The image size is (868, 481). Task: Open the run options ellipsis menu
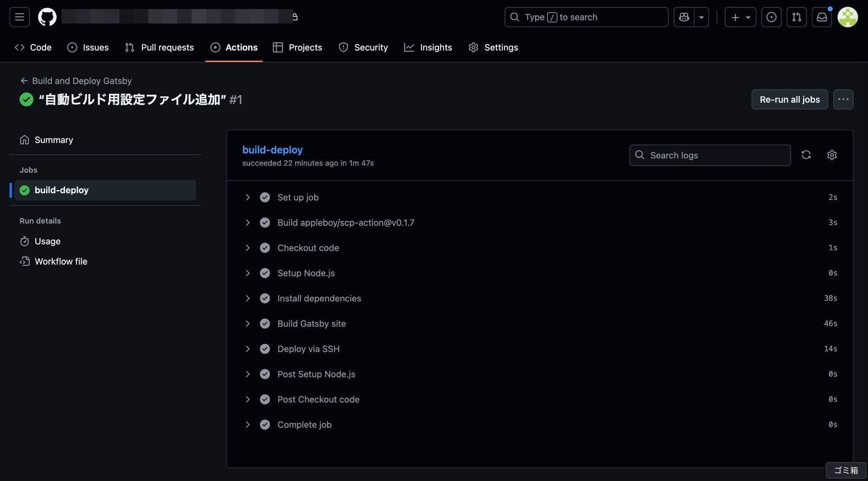pyautogui.click(x=843, y=100)
